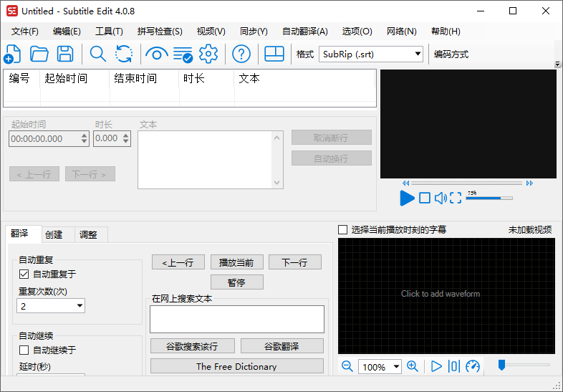The width and height of the screenshot is (563, 392).
Task: Mute the video speaker icon
Action: pyautogui.click(x=441, y=198)
